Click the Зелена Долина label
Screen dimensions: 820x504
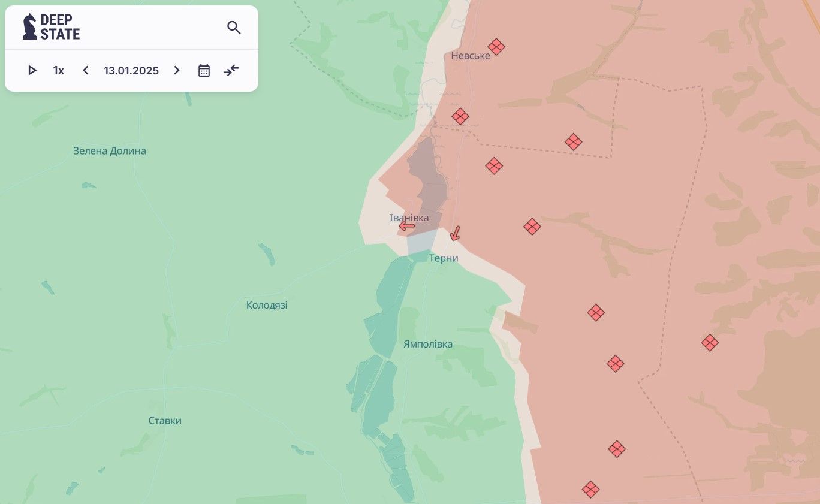(x=110, y=151)
